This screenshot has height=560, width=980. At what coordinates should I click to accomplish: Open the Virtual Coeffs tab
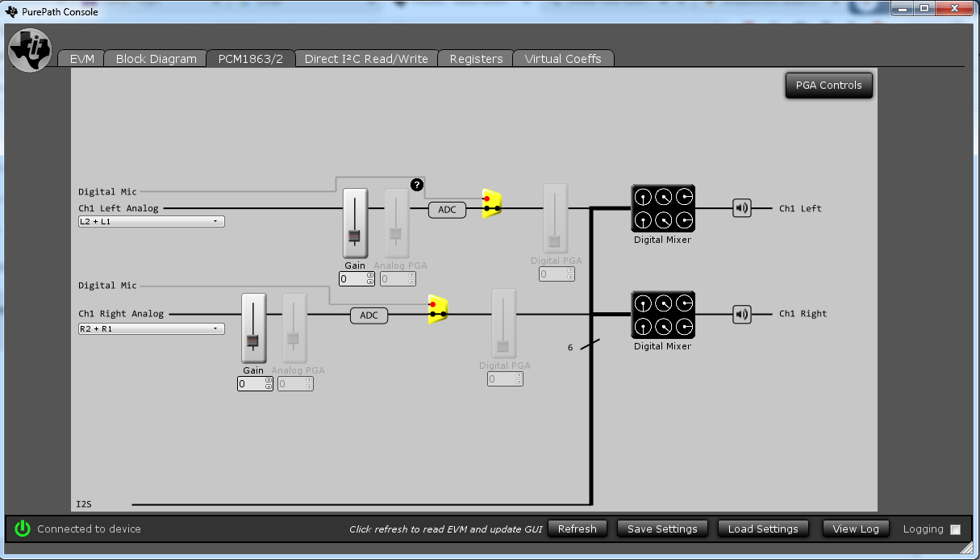pos(562,58)
